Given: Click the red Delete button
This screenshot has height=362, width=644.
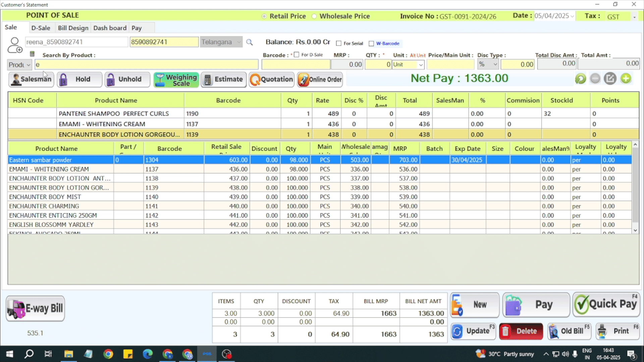Looking at the screenshot, I should pos(521,331).
